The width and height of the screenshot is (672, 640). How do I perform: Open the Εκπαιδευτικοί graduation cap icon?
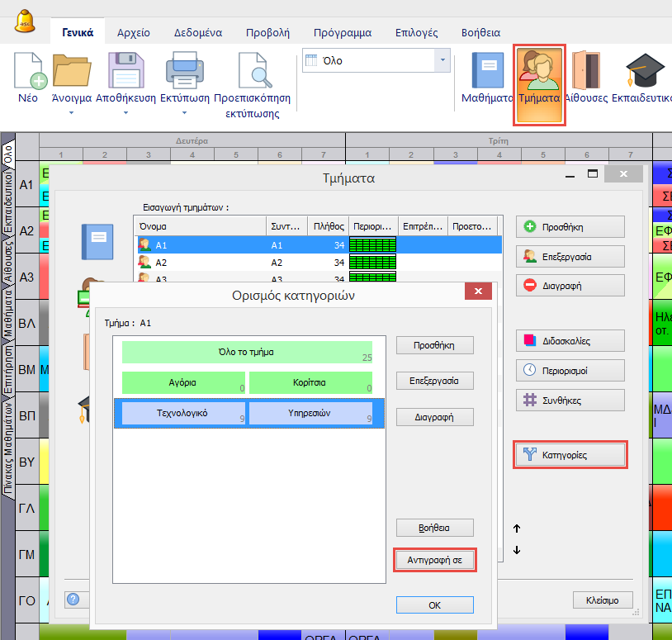coord(644,71)
